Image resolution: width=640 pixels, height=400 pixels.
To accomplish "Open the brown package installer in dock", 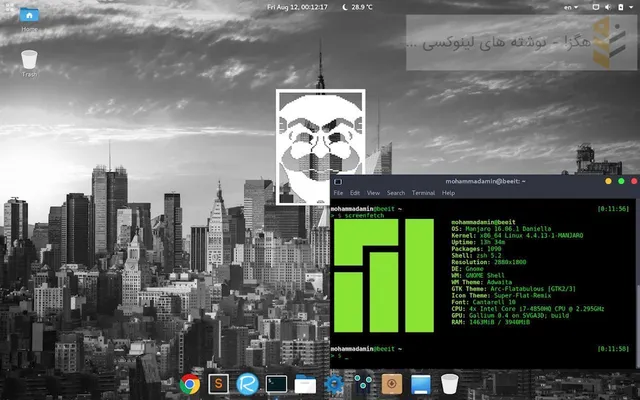I will click(x=392, y=384).
